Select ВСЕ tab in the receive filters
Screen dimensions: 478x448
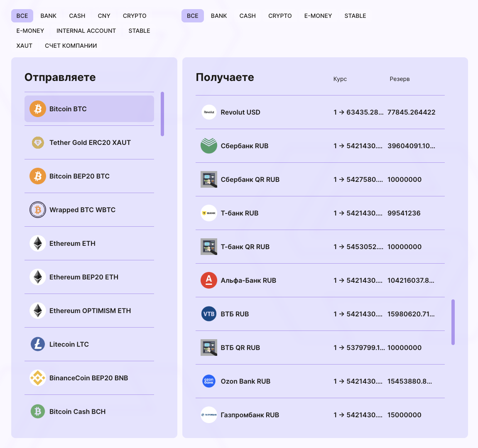(193, 16)
